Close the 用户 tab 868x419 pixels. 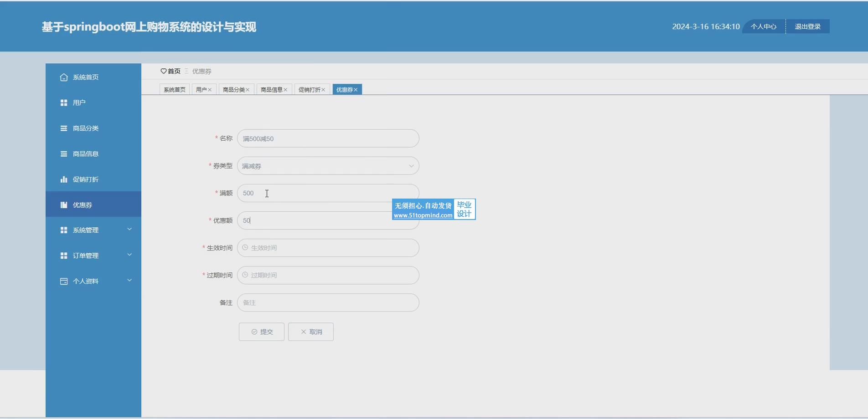210,90
